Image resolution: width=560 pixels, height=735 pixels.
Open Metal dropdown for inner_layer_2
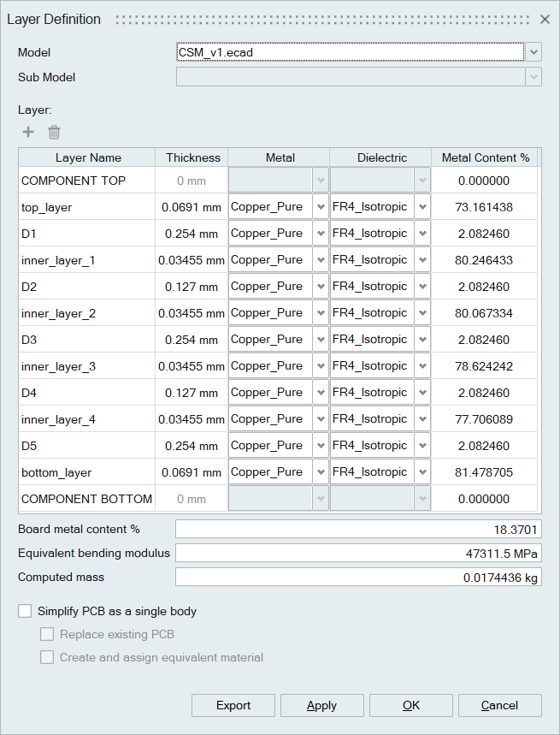tap(321, 313)
